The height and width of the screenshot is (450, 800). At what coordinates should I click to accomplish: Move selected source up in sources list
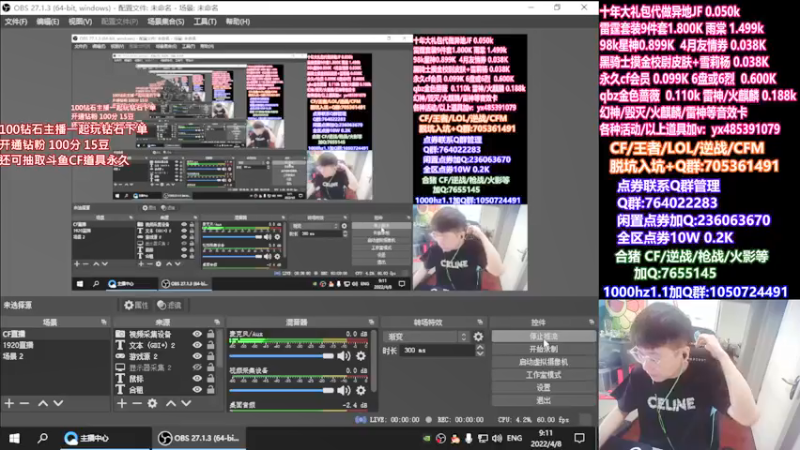click(x=171, y=404)
